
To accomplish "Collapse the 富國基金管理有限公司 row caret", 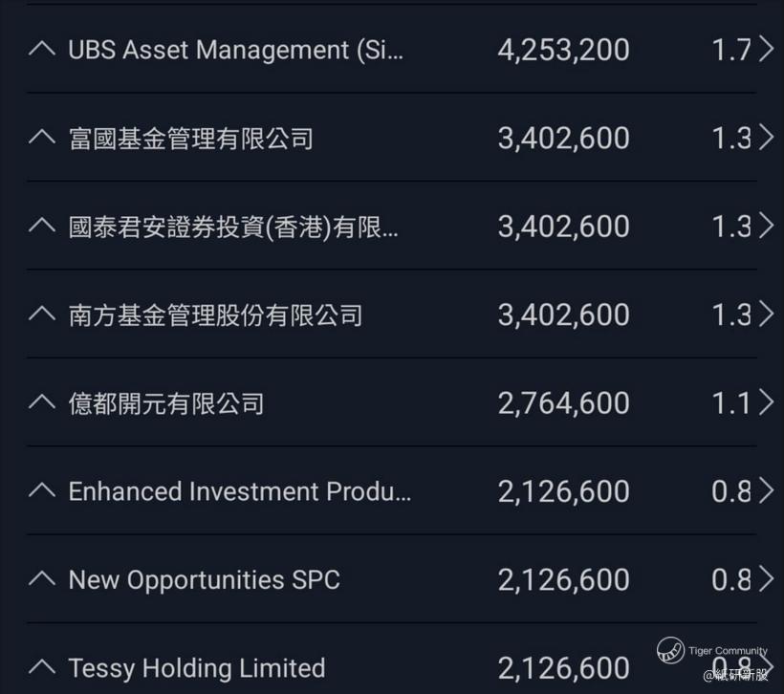I will coord(42,137).
